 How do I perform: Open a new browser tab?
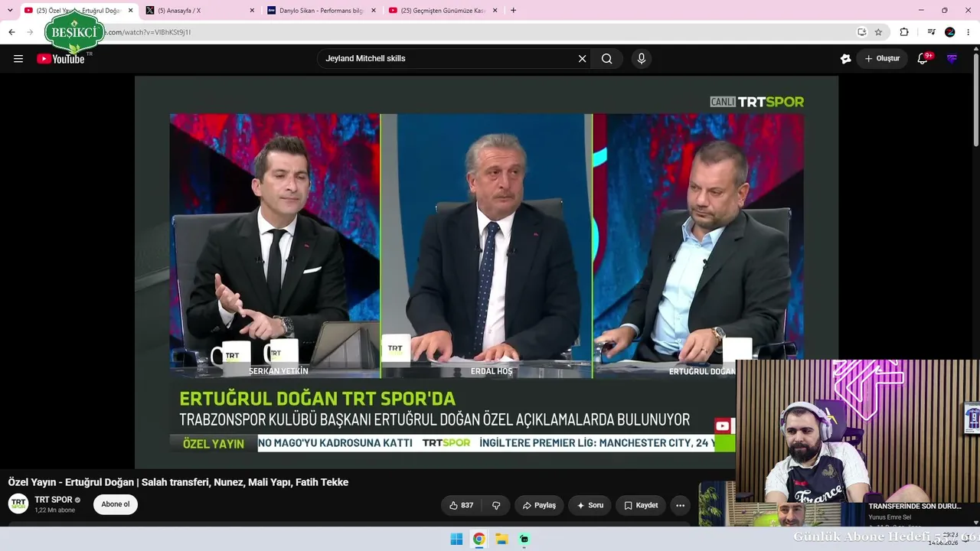[x=513, y=11]
